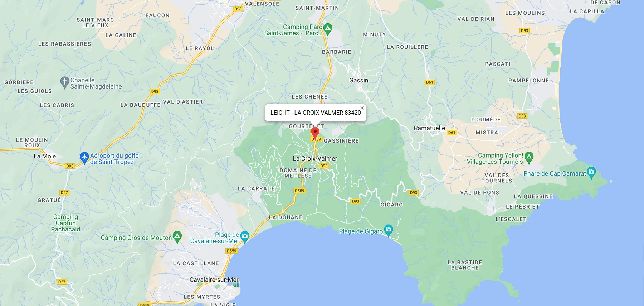Select the La Mole village label

(45, 156)
